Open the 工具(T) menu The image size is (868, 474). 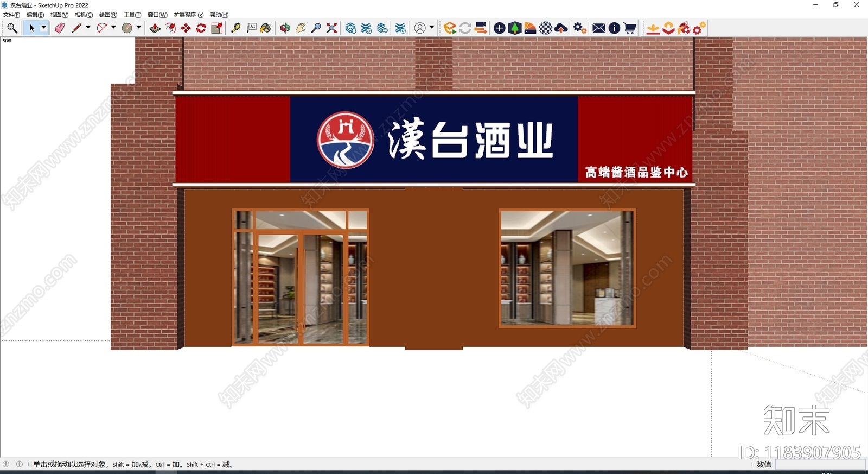click(132, 15)
